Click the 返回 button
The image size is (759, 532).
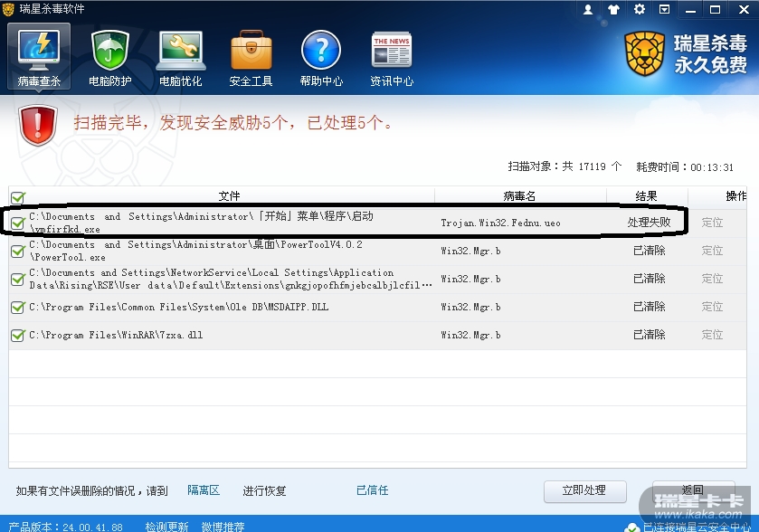click(693, 491)
